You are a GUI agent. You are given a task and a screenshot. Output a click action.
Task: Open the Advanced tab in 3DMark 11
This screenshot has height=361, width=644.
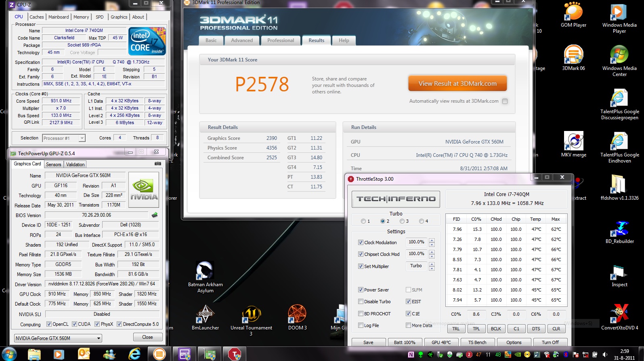242,40
